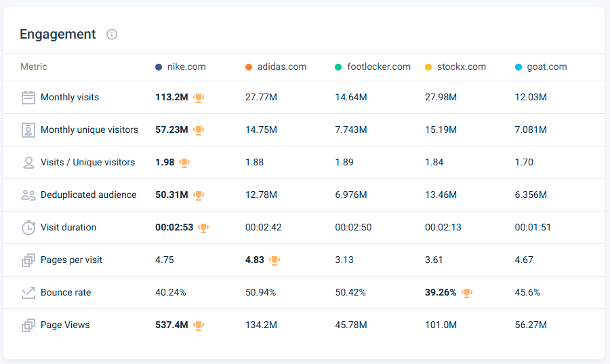
Task: Click the 45.6% bounce rate value
Action: click(x=527, y=292)
